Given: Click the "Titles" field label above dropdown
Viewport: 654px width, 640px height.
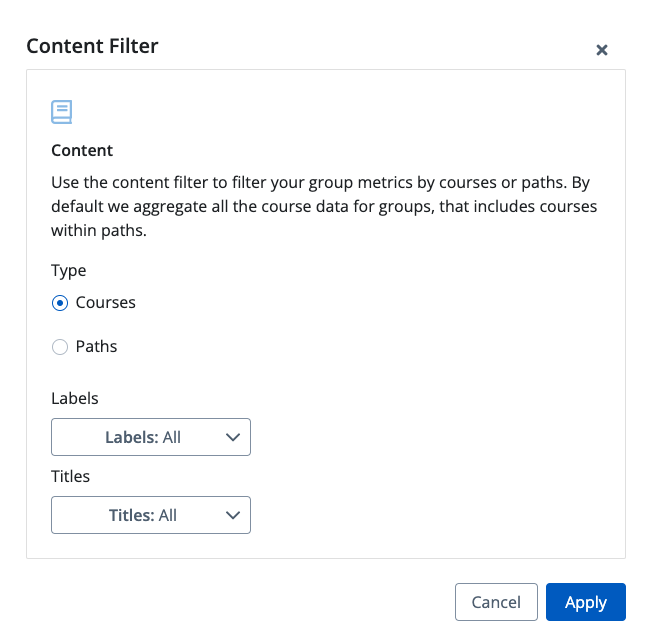Looking at the screenshot, I should pos(71,476).
